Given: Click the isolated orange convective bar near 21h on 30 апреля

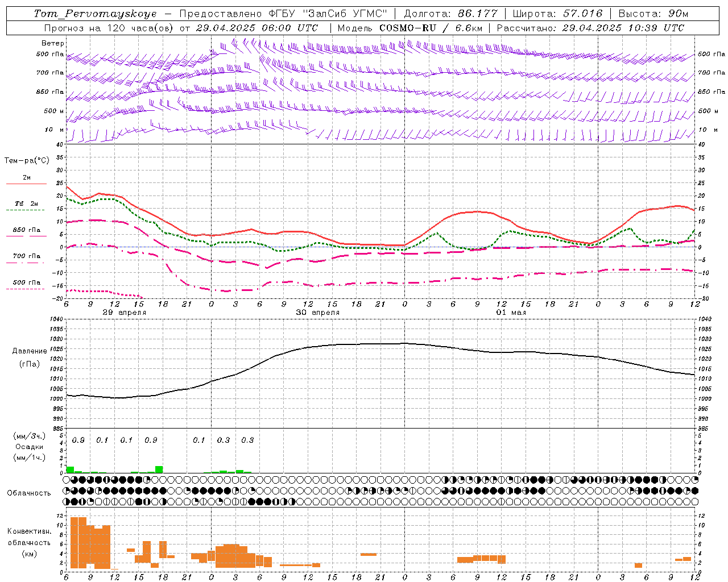Looking at the screenshot, I should pos(369,554).
